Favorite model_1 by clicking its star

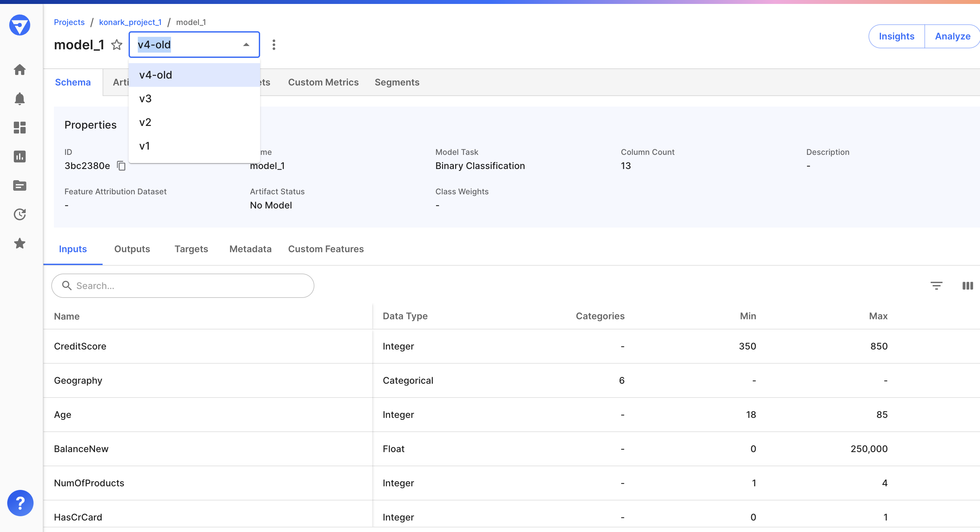click(x=116, y=45)
